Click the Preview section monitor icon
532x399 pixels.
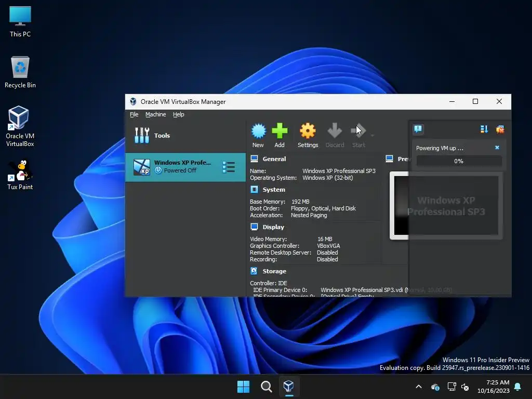click(390, 158)
